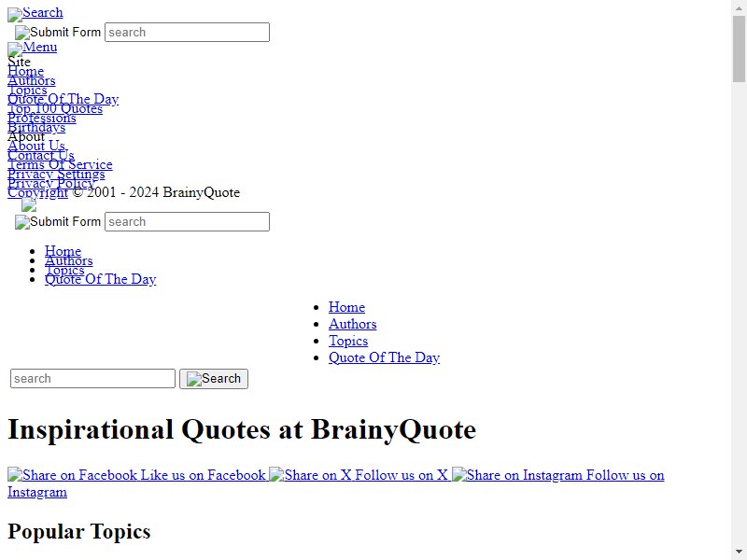Open the Copyright link

pos(38,192)
